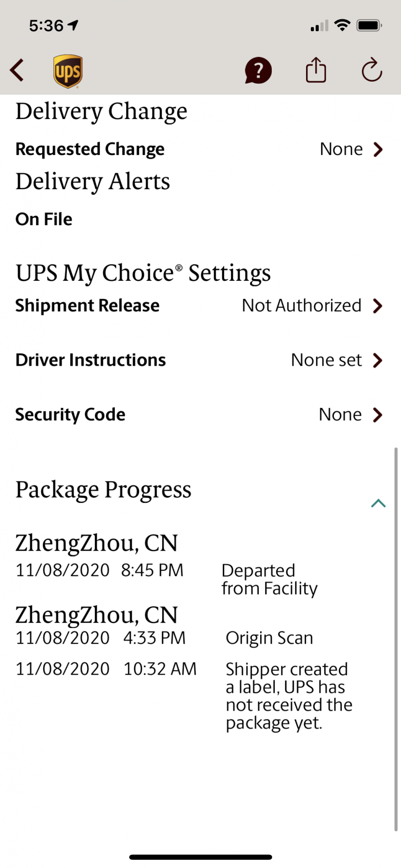The height and width of the screenshot is (868, 401).
Task: Tap the On File delivery alerts text
Action: [x=44, y=219]
